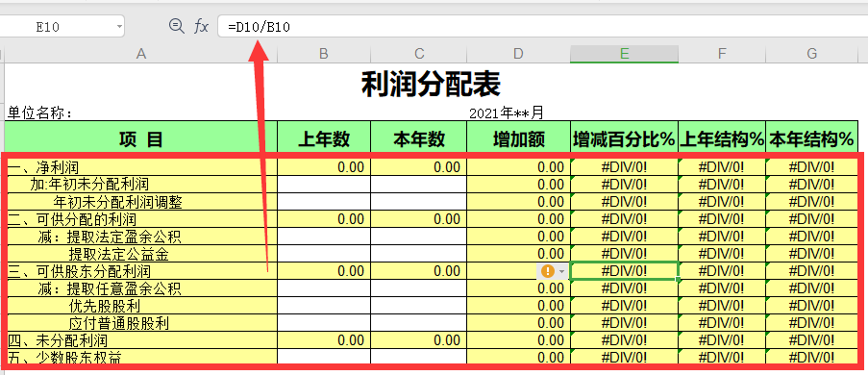Click 增加额 value in 一、净利润 row
Viewport: 868px width, 375px height.
[x=519, y=167]
